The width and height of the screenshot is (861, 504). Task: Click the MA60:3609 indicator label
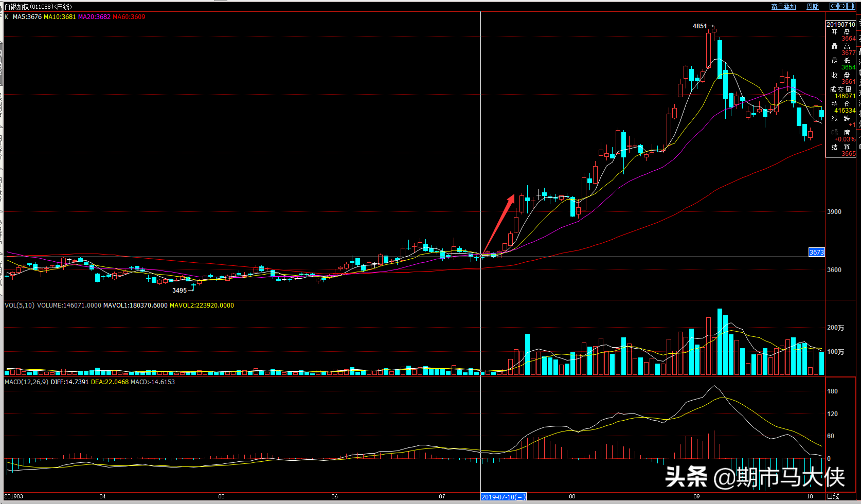[x=129, y=17]
